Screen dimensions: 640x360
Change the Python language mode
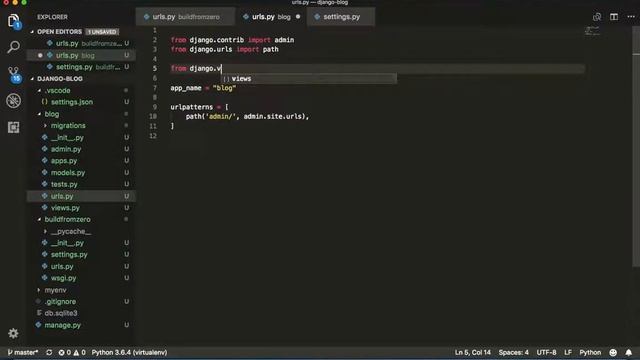point(590,352)
